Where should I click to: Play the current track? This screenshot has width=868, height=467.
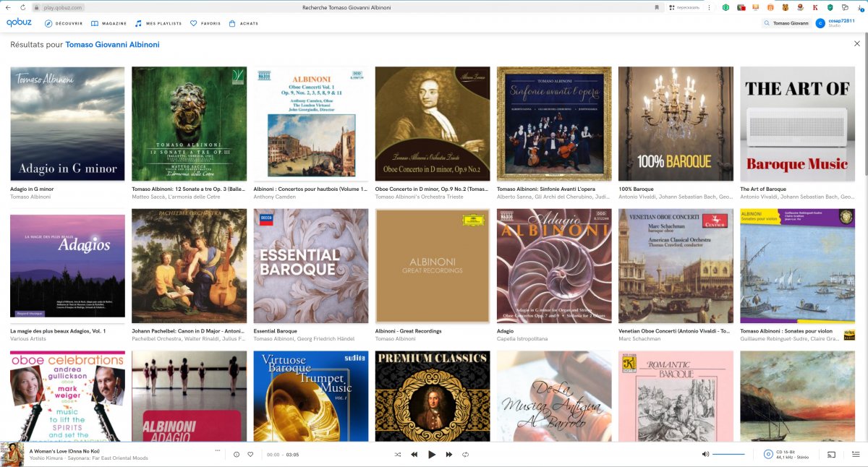pos(432,455)
